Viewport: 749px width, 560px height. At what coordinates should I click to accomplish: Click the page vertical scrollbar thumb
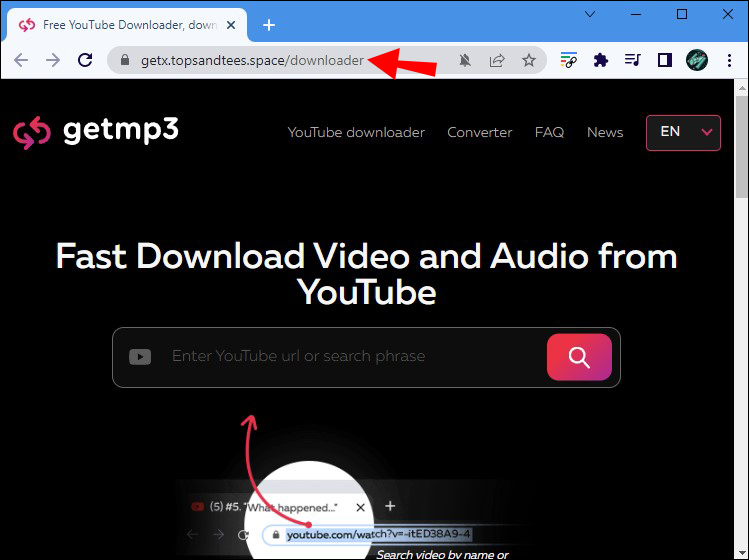[x=741, y=146]
